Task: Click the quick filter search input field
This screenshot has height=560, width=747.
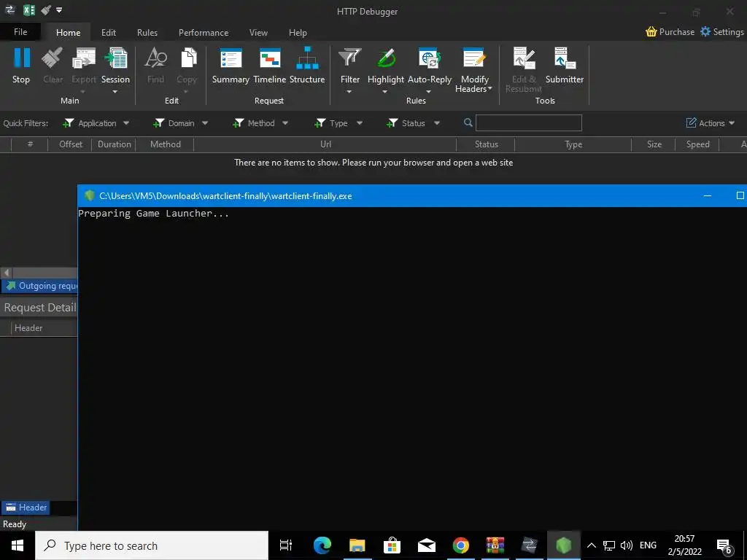Action: coord(529,122)
